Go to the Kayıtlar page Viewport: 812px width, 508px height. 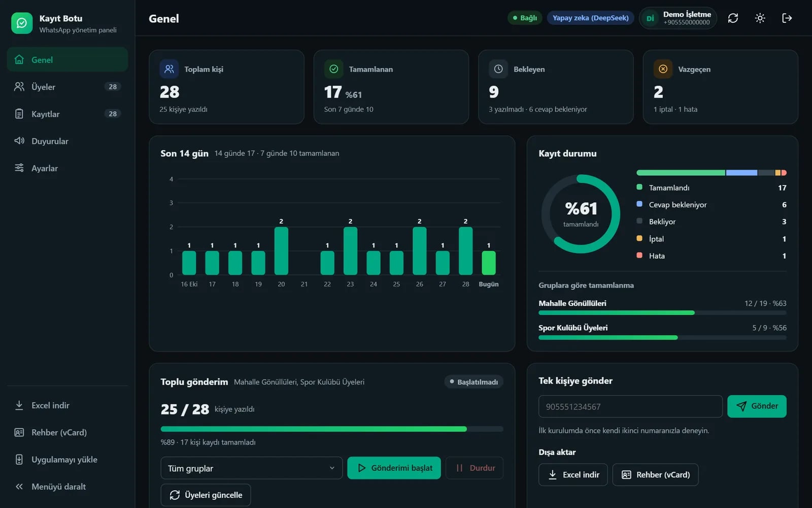67,114
